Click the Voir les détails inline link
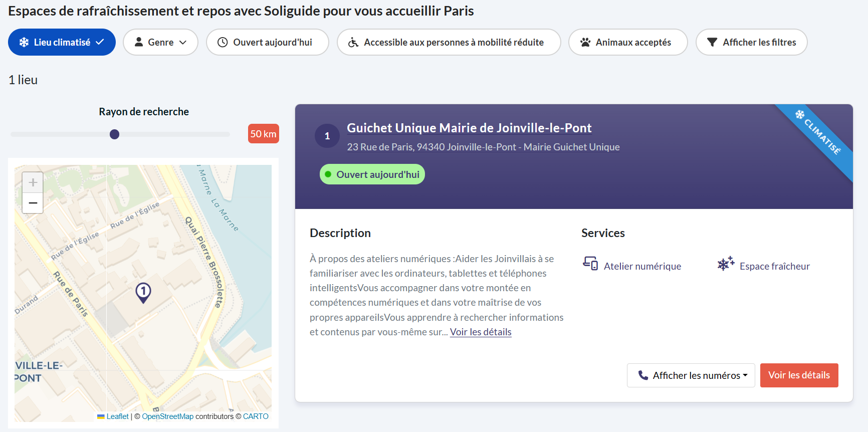 pos(481,332)
